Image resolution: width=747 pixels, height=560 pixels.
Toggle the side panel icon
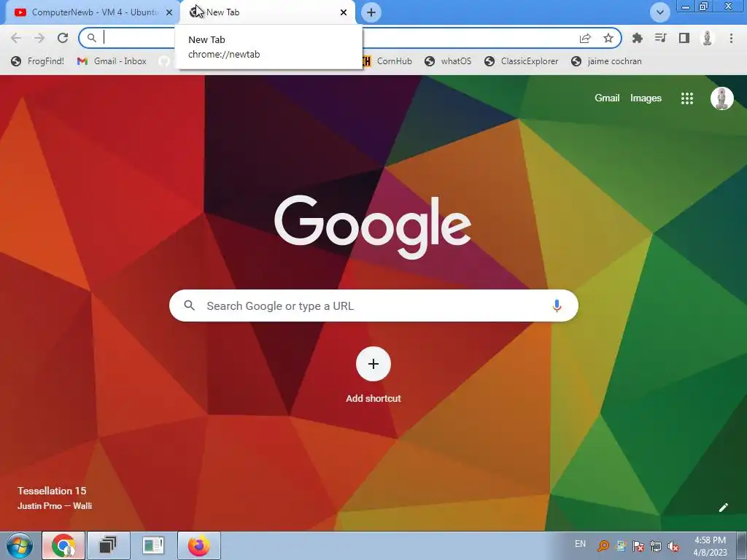coord(684,38)
